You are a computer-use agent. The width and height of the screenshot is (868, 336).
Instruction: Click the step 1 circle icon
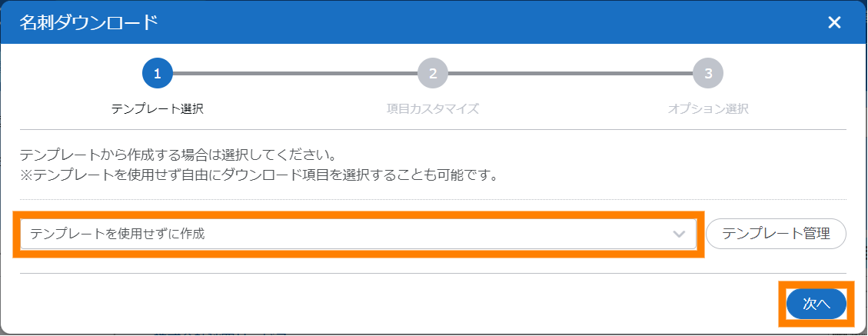[157, 74]
